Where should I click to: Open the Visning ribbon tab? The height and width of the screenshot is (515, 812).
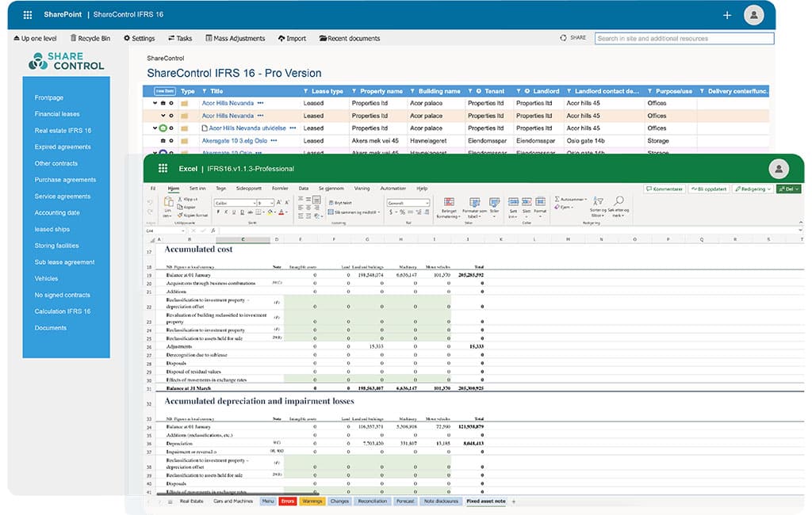[x=362, y=189]
